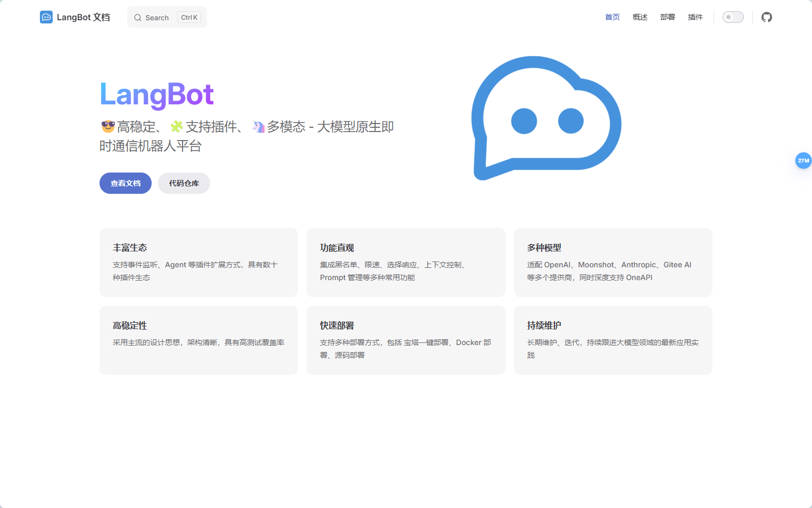Click the text 集成黑名单、限速、选择响应
The image size is (812, 508).
tap(368, 265)
